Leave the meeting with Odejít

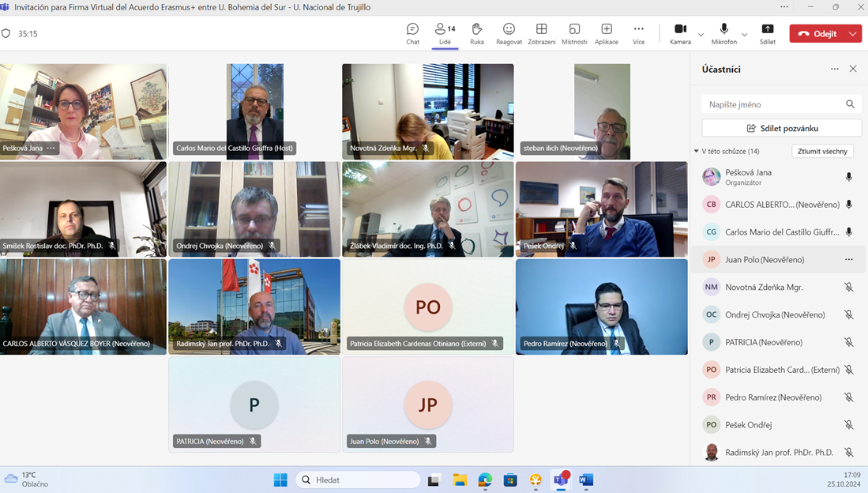point(817,34)
